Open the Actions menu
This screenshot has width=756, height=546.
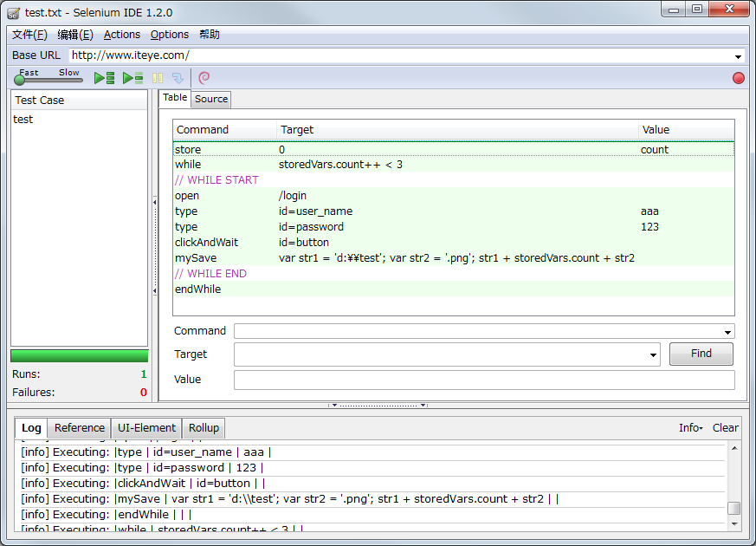[x=121, y=35]
